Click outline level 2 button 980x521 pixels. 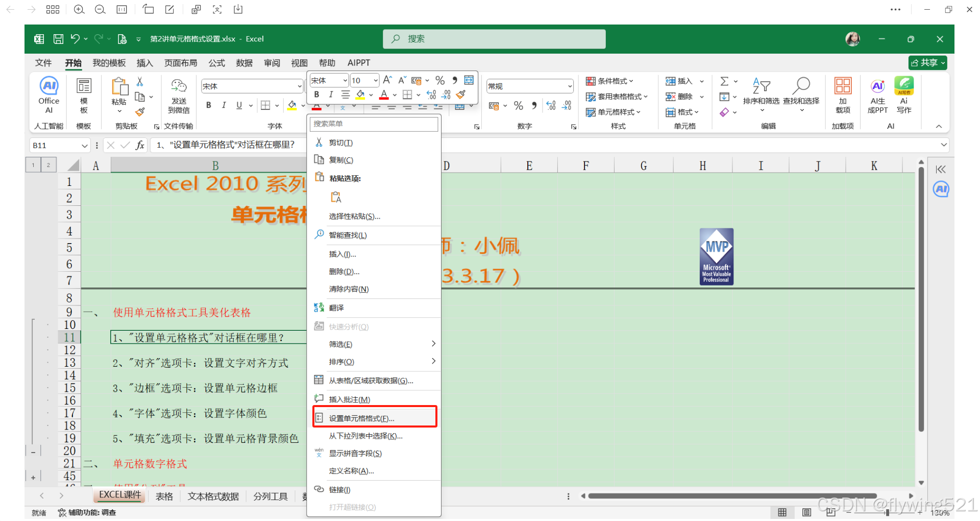tap(48, 164)
